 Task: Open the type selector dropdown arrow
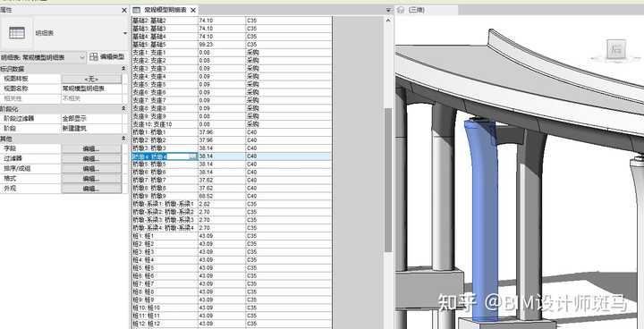[125, 33]
